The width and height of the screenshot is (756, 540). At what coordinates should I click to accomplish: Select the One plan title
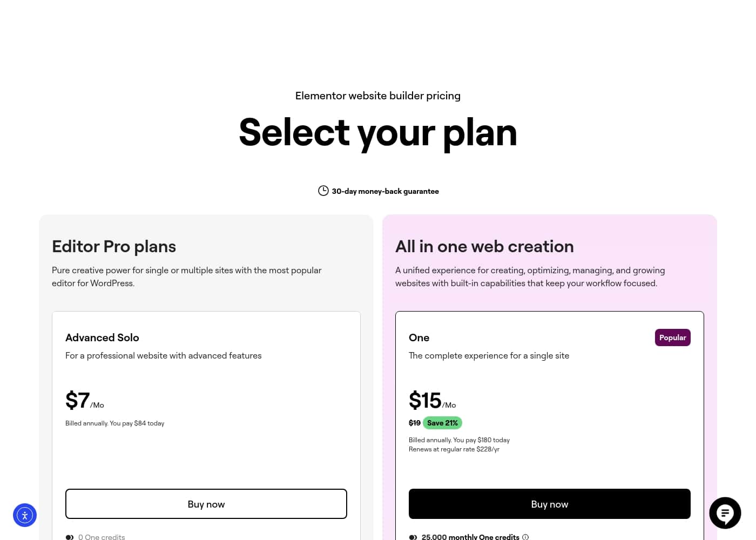(419, 337)
